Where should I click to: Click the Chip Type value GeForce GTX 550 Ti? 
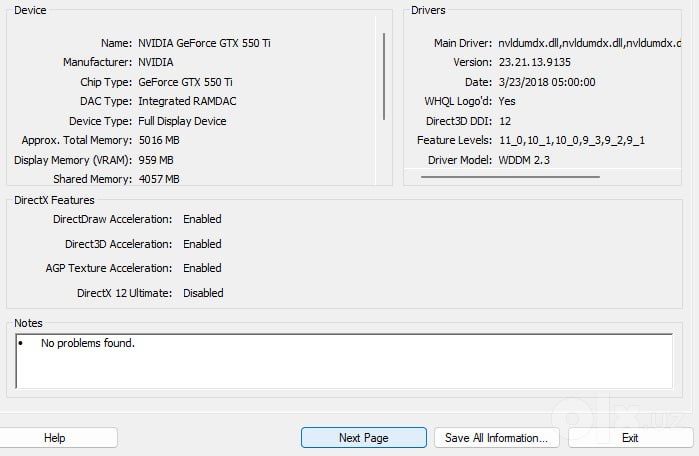point(185,82)
